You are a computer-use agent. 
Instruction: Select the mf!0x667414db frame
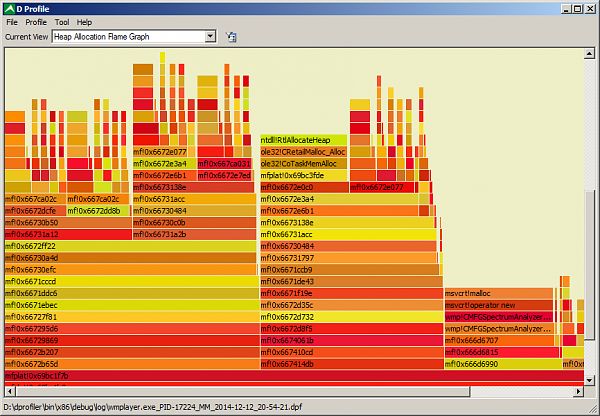[352, 364]
